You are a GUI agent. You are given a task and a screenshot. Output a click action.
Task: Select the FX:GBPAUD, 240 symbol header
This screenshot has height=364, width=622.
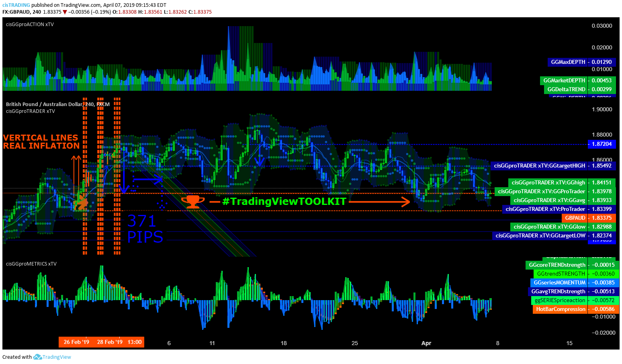click(22, 12)
